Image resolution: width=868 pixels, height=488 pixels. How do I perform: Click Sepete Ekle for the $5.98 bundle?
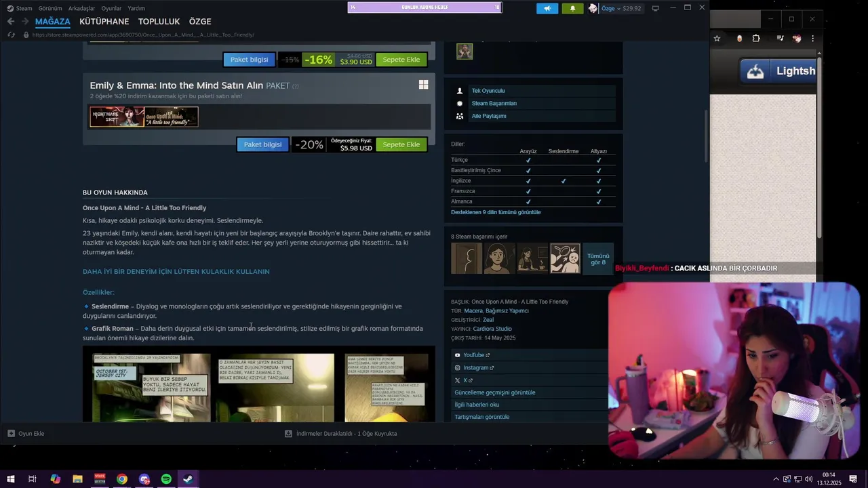[401, 144]
